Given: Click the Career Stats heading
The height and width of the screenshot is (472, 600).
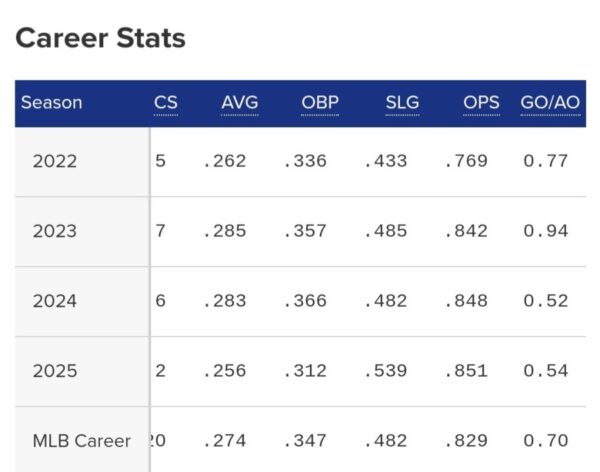Looking at the screenshot, I should (x=100, y=39).
